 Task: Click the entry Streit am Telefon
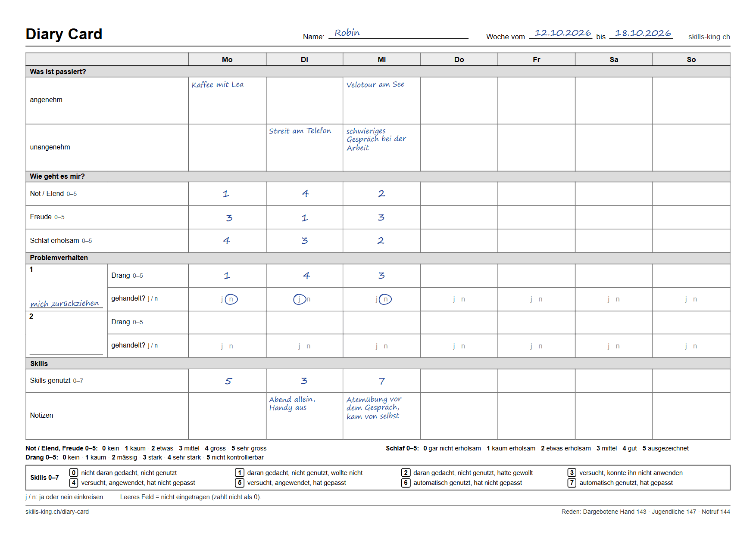(300, 131)
